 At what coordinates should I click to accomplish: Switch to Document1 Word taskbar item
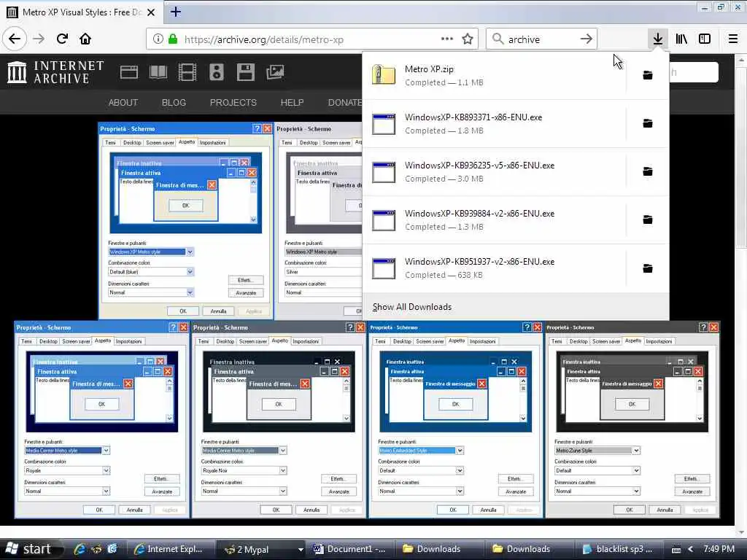[350, 549]
